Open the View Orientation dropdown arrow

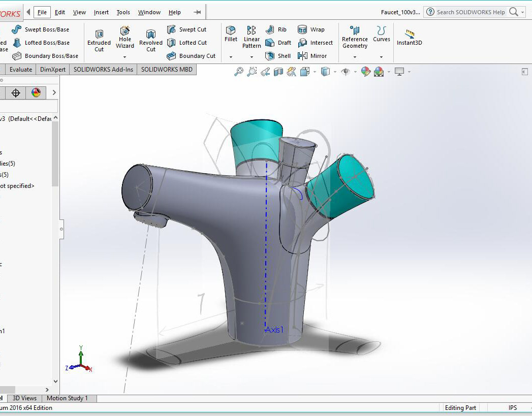(315, 72)
